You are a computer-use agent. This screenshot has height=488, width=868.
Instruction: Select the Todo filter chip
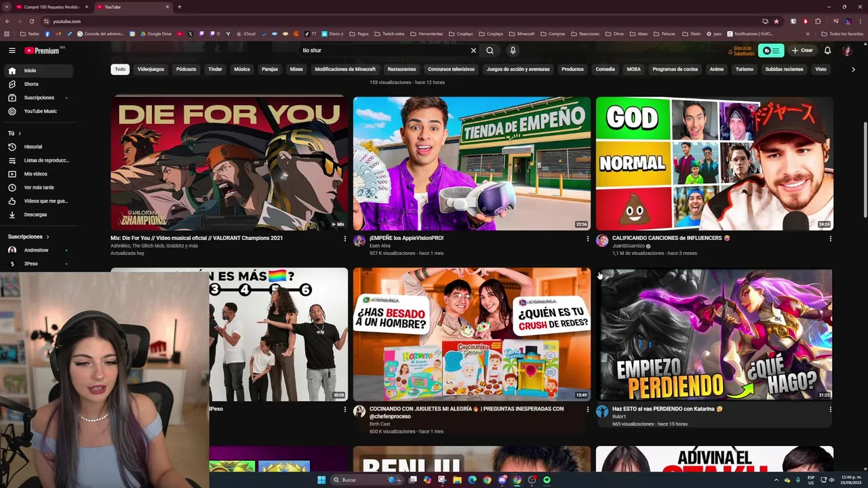[120, 69]
